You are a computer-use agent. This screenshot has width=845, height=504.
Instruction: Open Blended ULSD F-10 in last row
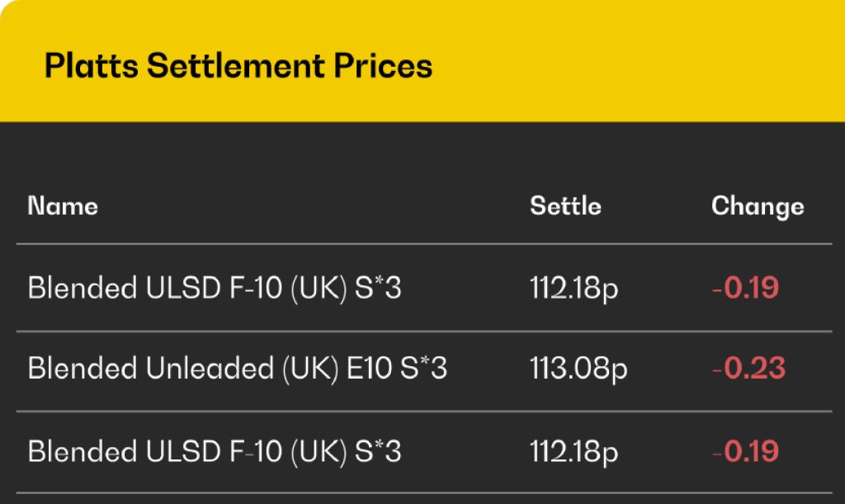tap(215, 451)
